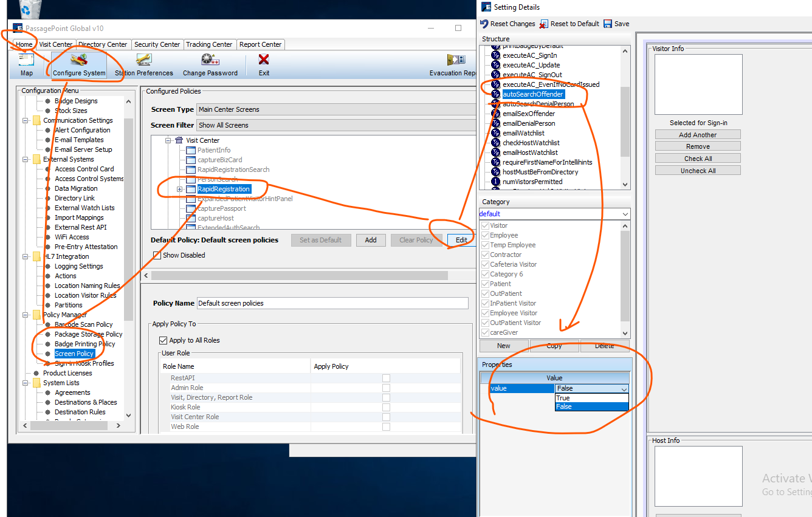The height and width of the screenshot is (517, 812).
Task: Open the Category default dropdown
Action: pyautogui.click(x=554, y=214)
